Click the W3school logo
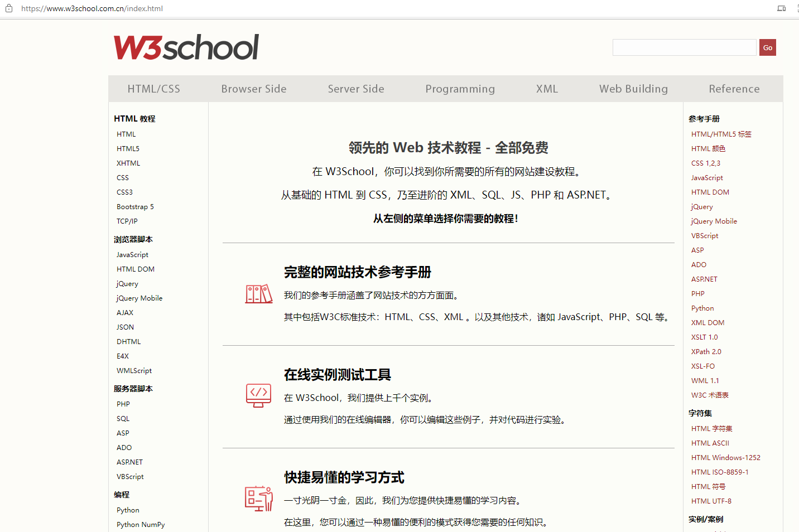799x532 pixels. pos(186,47)
